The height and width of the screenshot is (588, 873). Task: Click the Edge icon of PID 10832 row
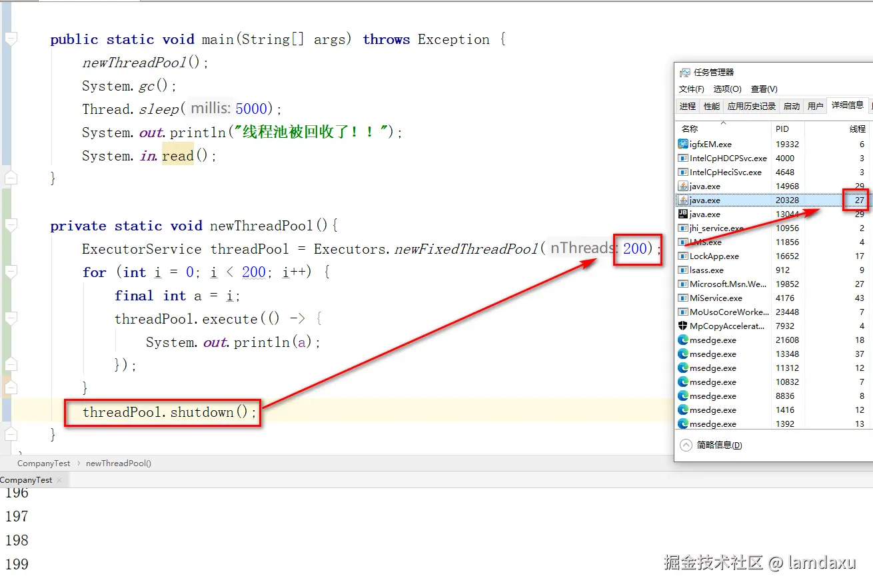[x=683, y=382]
